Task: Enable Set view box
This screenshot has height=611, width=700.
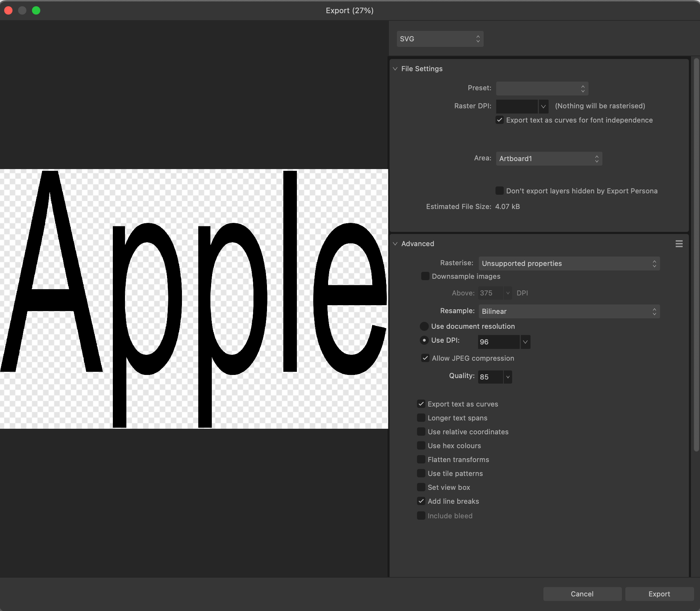Action: point(421,487)
